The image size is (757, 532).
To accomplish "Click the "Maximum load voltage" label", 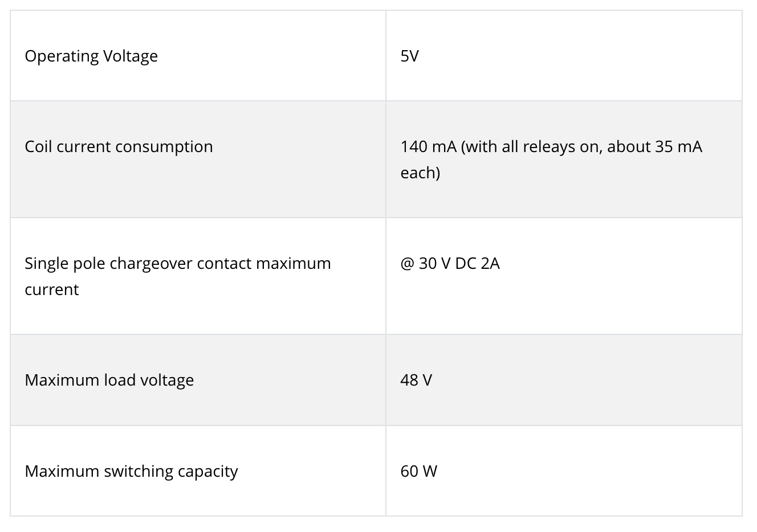I will [109, 380].
